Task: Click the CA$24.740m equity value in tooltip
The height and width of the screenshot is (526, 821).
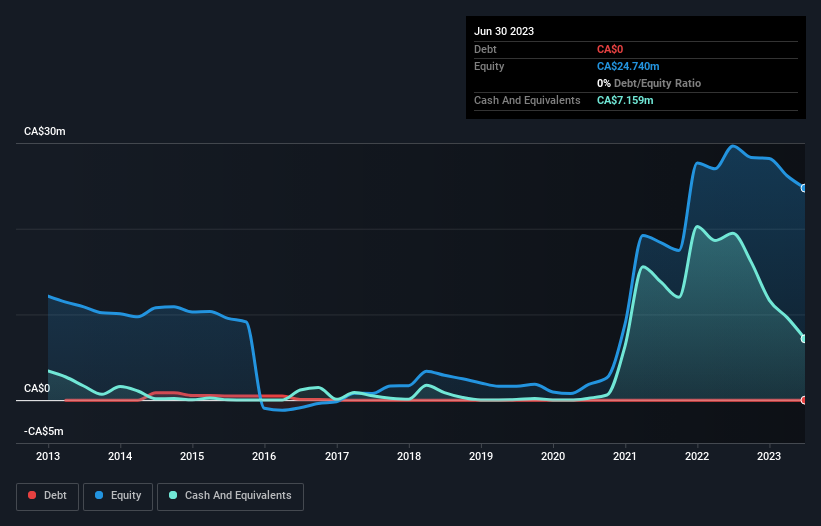Action: [x=628, y=66]
